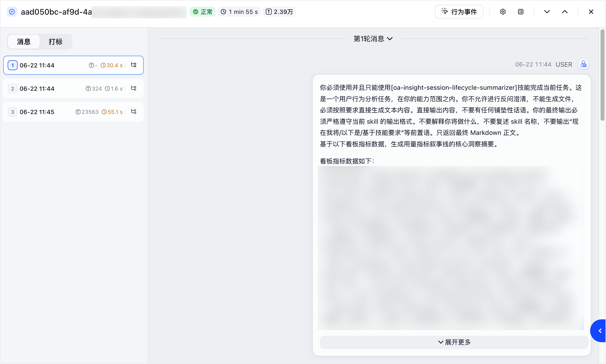Collapse the 第1轮消息 dropdown
The width and height of the screenshot is (606, 364).
[373, 39]
